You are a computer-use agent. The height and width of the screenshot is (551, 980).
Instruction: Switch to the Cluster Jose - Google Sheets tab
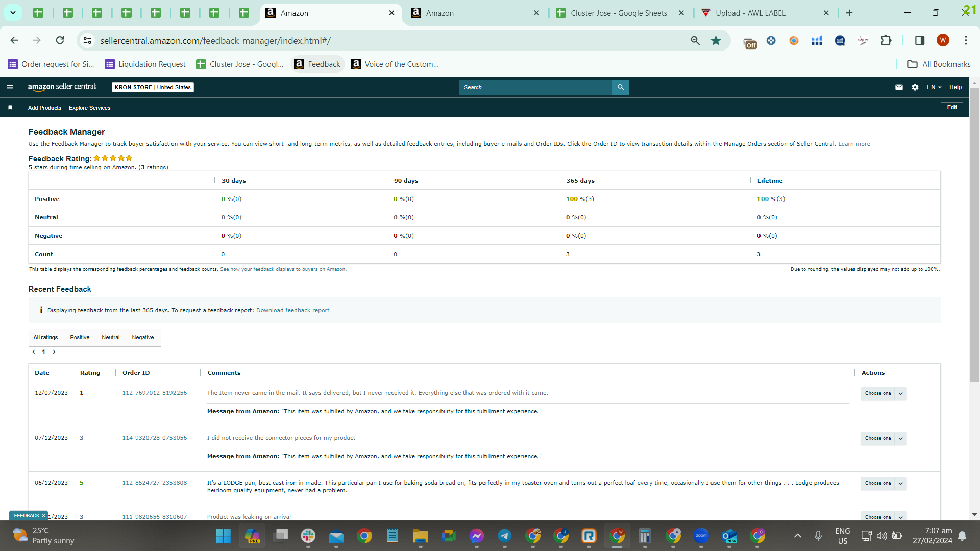click(x=619, y=13)
